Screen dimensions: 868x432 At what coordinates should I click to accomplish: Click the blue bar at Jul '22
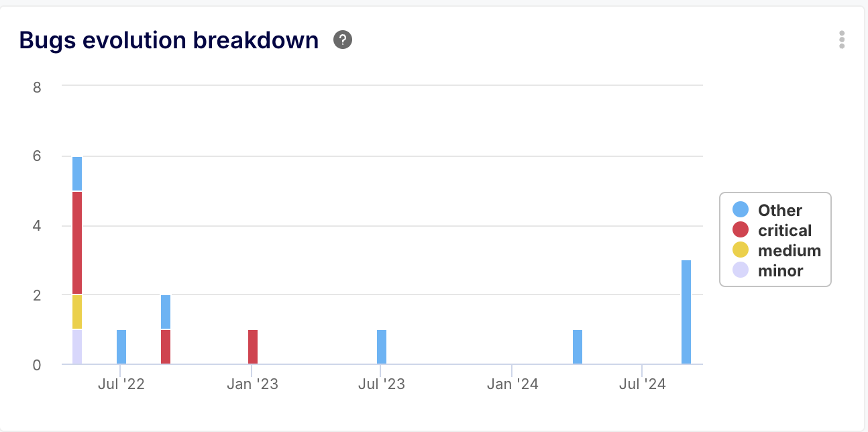(121, 347)
